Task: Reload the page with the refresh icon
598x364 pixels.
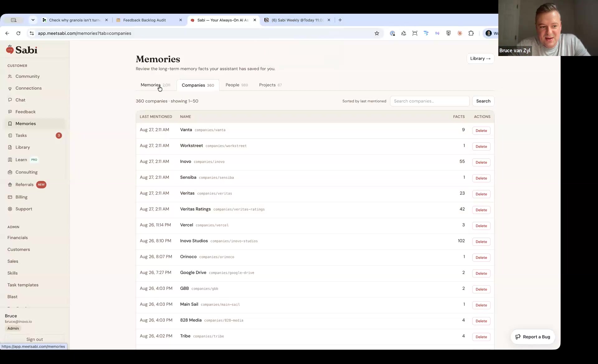Action: [18, 33]
